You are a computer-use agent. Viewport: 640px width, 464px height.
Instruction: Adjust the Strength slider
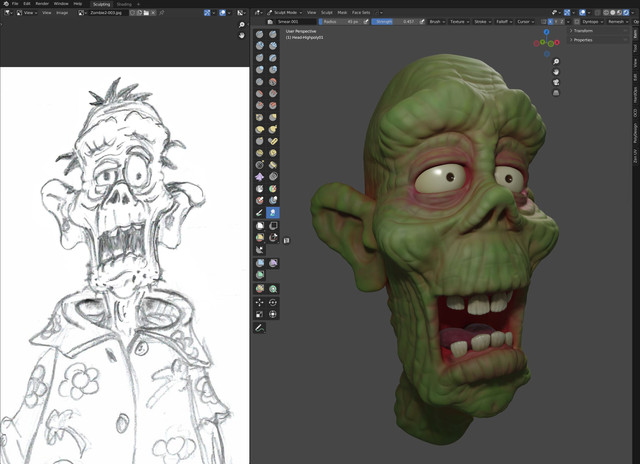point(394,20)
